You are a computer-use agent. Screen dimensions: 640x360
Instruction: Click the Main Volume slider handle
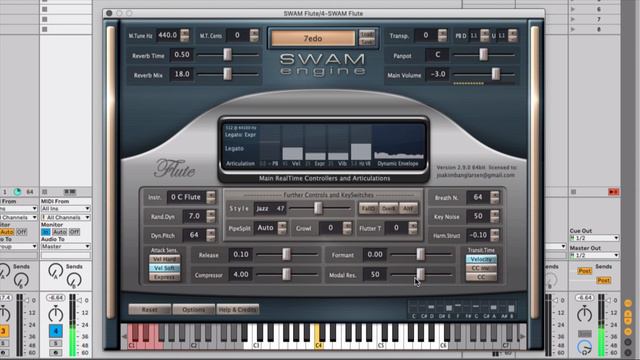click(x=496, y=74)
